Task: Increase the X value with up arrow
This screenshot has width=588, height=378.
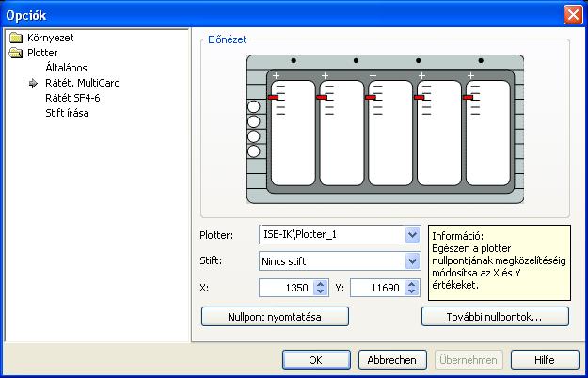Action: pyautogui.click(x=320, y=284)
